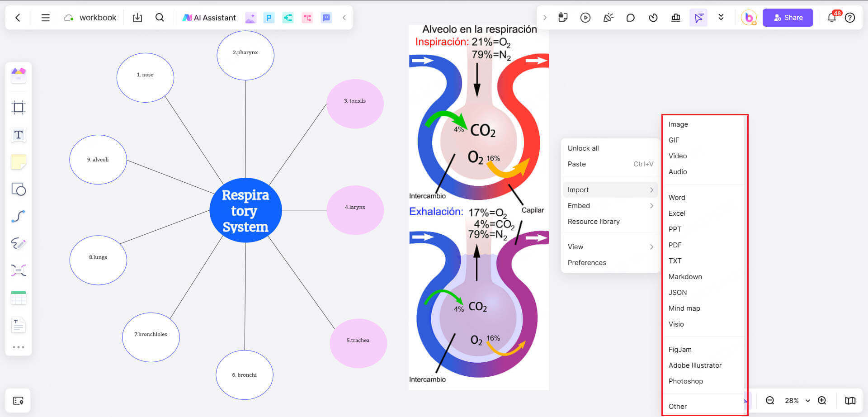The height and width of the screenshot is (417, 868).
Task: Click the Respiratory System center node
Action: coord(245,210)
